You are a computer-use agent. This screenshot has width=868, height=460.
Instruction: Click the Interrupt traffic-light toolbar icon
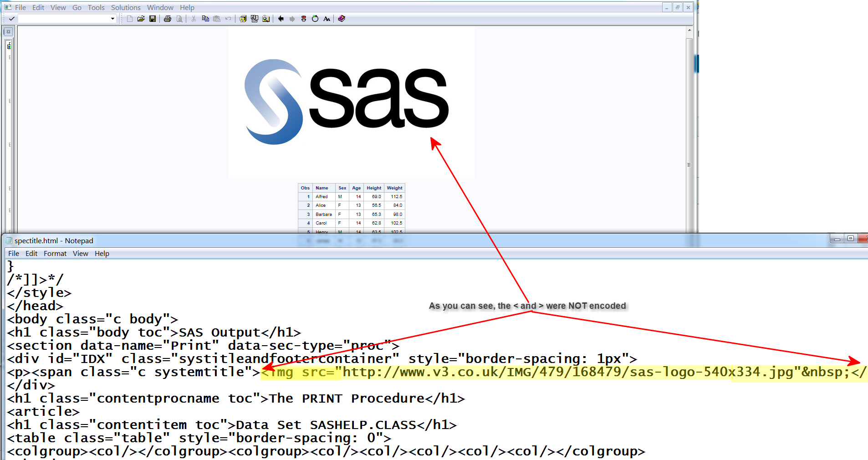(304, 19)
